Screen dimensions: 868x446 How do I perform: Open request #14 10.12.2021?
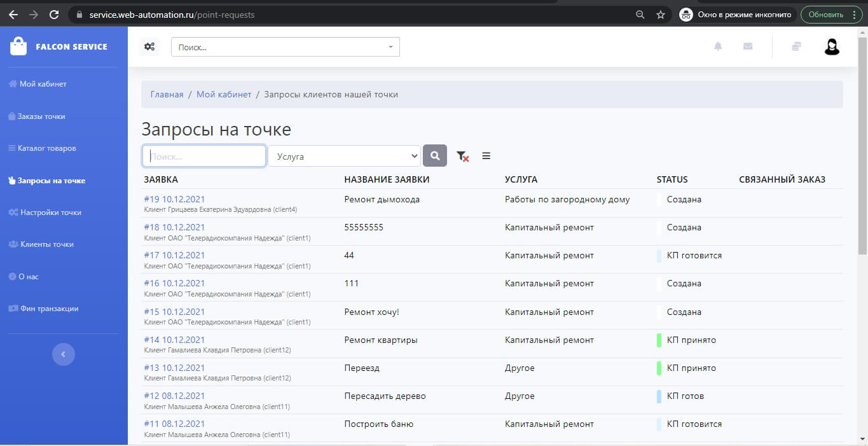click(x=175, y=340)
